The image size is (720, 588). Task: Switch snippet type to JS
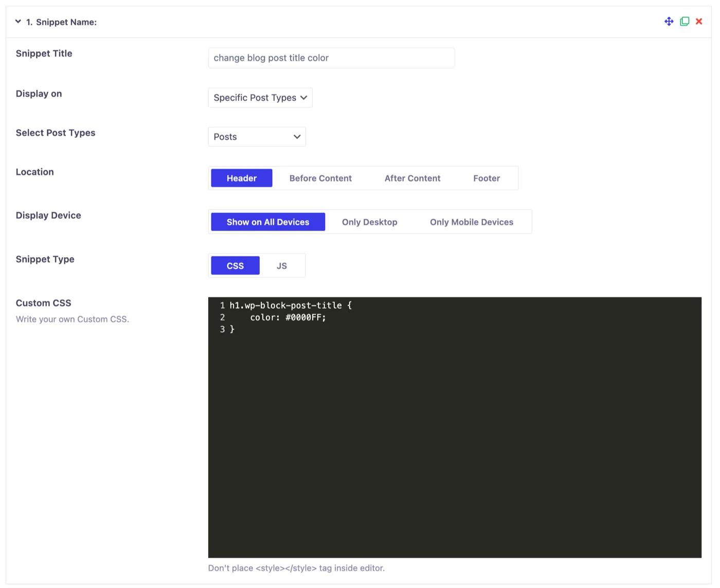coord(282,265)
